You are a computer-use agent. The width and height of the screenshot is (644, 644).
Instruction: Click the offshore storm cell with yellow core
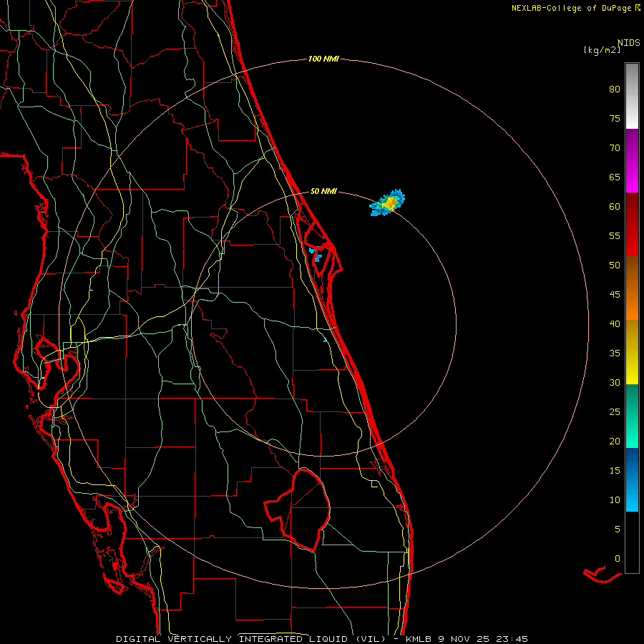[x=388, y=203]
